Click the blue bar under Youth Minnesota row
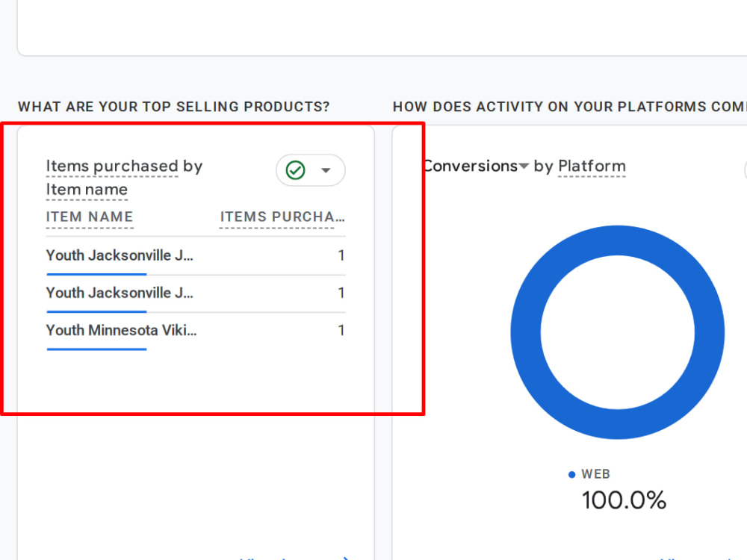Screen dimensions: 747x560 96,349
